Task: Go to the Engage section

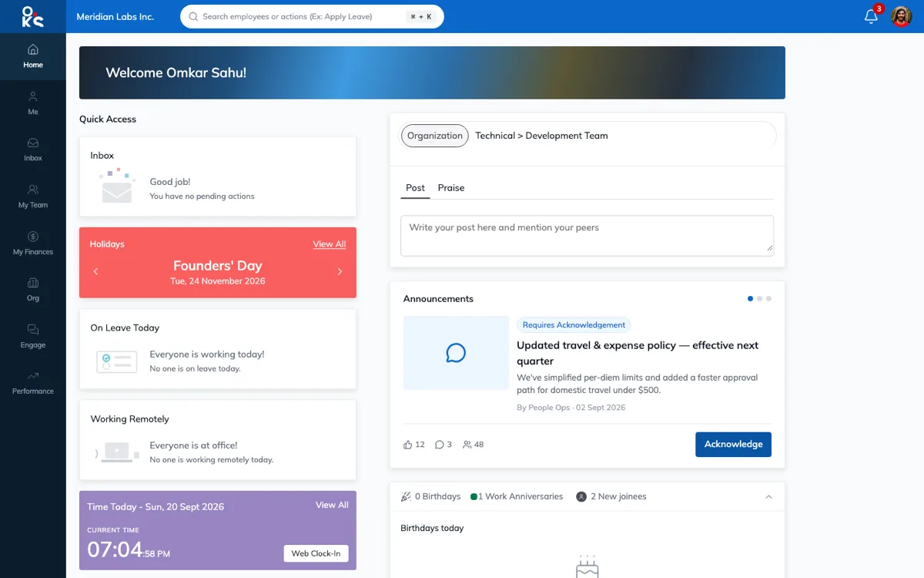Action: tap(32, 336)
